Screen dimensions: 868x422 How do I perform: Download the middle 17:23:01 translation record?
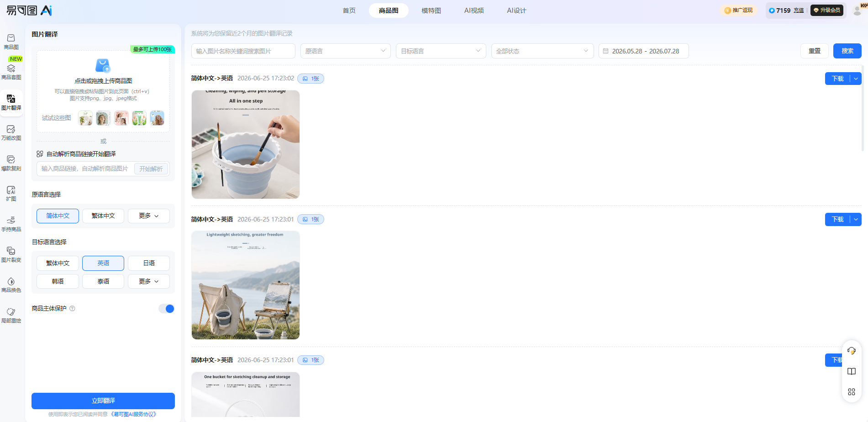point(838,219)
